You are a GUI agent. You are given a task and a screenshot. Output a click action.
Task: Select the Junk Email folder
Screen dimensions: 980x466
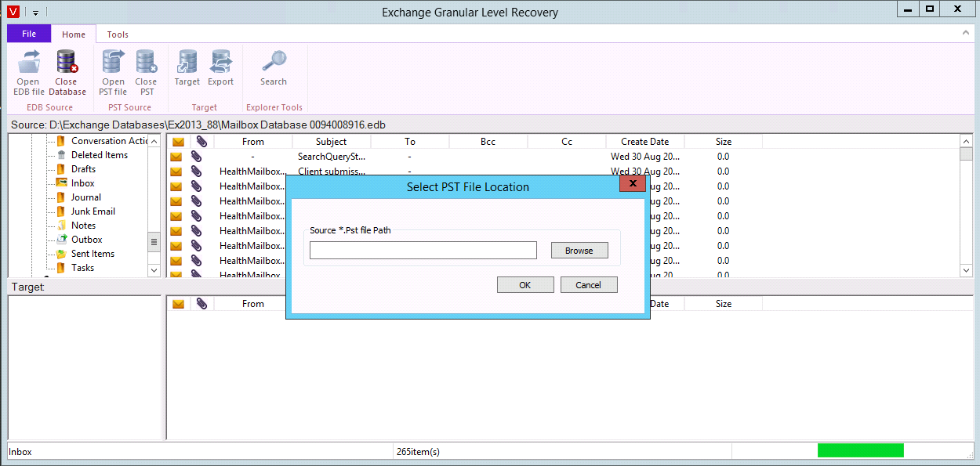(x=93, y=211)
